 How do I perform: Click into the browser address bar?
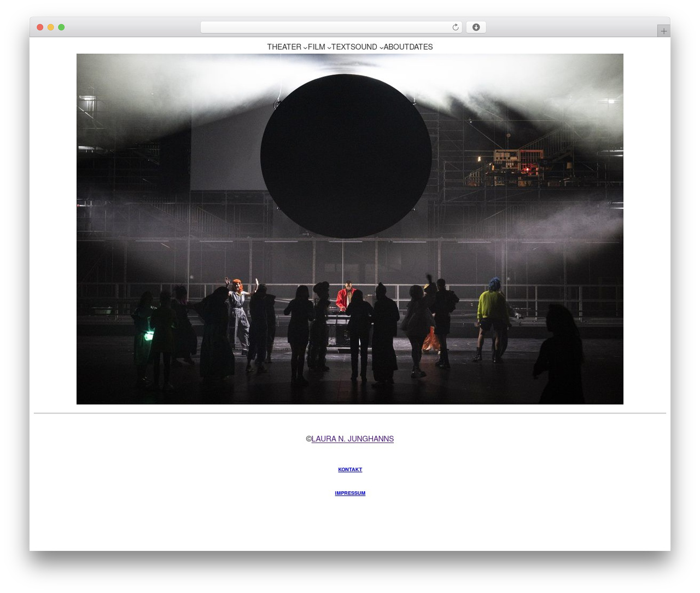coord(331,27)
